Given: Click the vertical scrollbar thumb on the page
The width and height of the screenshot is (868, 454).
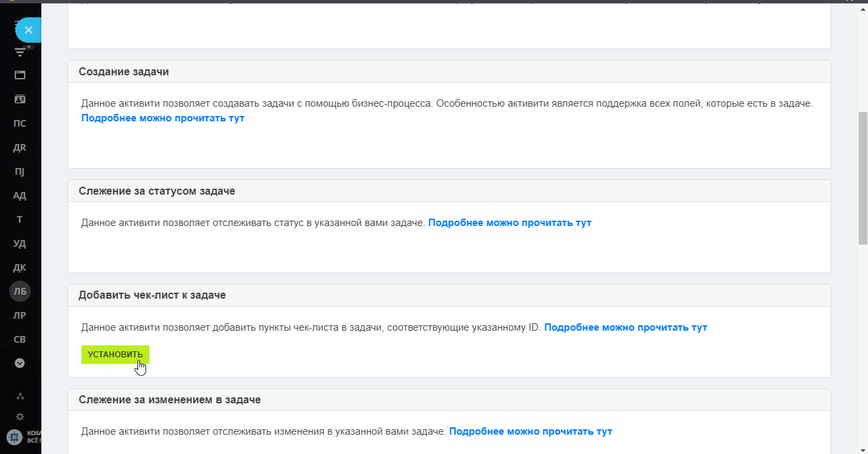Looking at the screenshot, I should point(863,177).
